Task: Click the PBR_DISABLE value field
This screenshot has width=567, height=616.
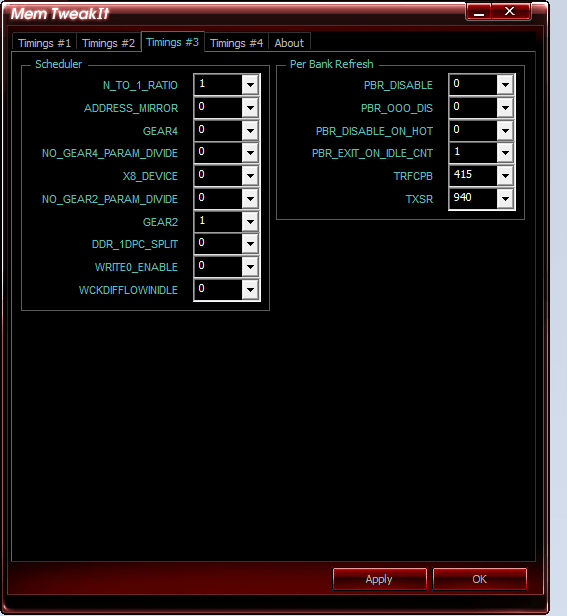Action: coord(473,85)
